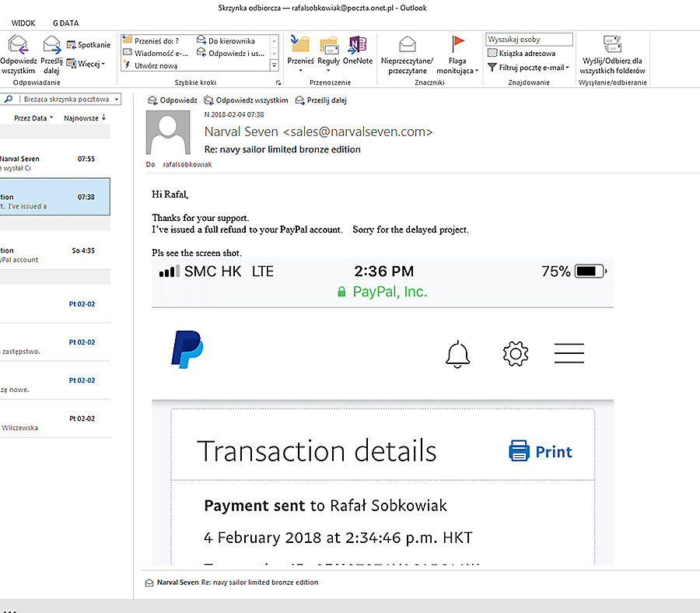Screen dimensions: 700x613
Task: Click Odpowiedz wszystkim in the reading pane
Action: tap(246, 100)
